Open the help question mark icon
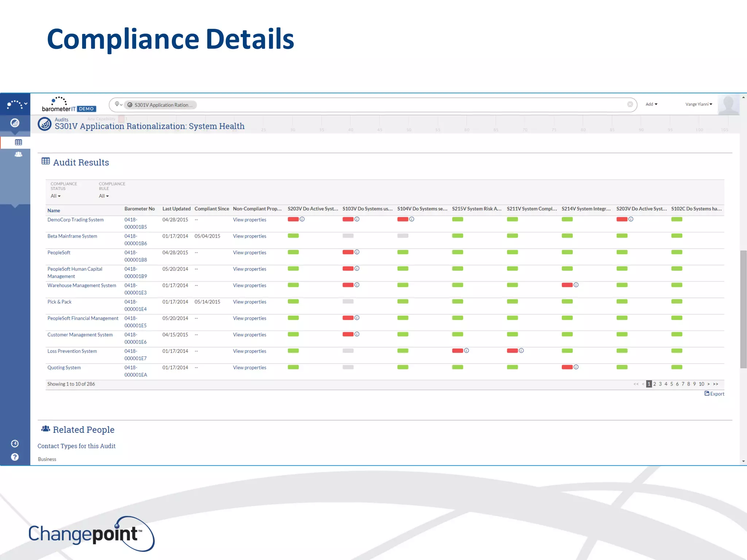This screenshot has width=747, height=560. (x=15, y=457)
